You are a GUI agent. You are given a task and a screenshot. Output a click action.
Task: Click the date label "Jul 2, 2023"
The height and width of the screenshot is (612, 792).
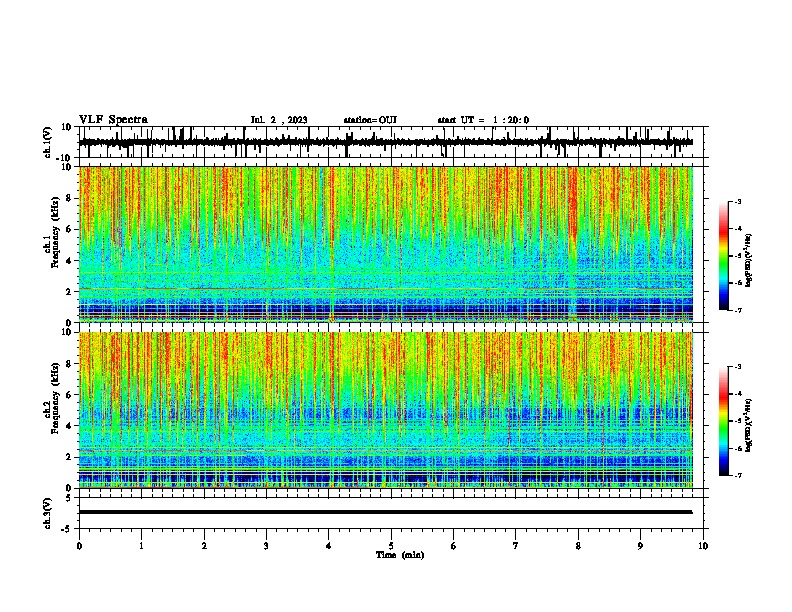[279, 120]
